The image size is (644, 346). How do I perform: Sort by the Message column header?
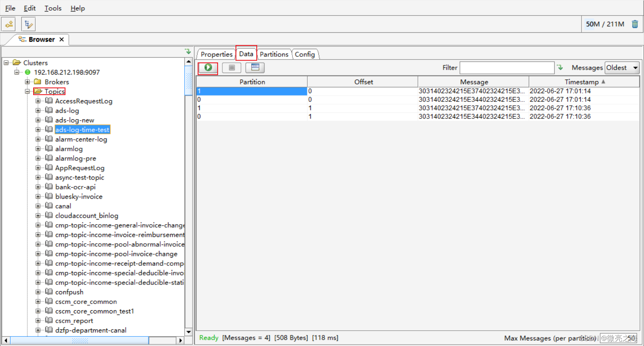(x=474, y=82)
